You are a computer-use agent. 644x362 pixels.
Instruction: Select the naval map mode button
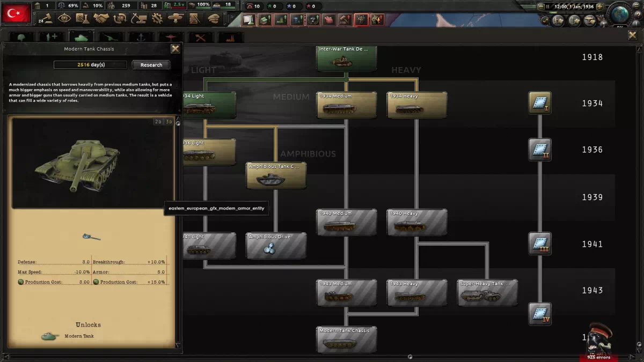tap(574, 20)
